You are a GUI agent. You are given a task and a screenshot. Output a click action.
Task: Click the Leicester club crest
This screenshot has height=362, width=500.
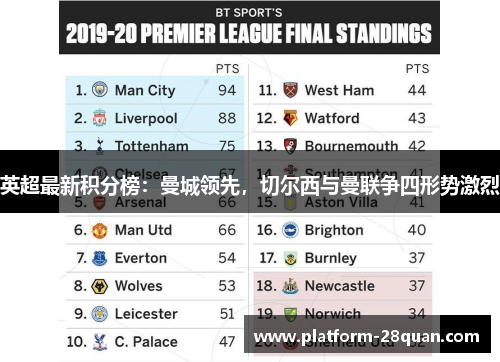[100, 314]
